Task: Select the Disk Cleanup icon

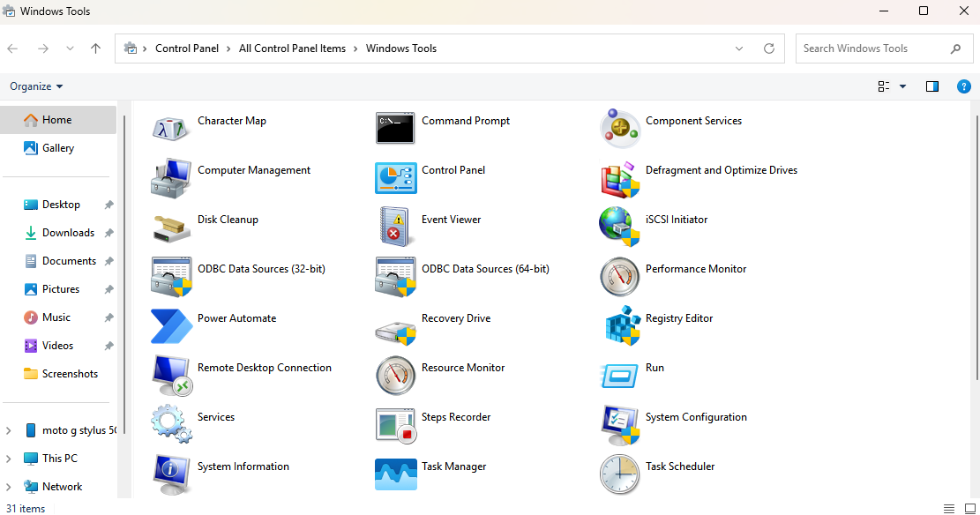Action: click(x=170, y=228)
